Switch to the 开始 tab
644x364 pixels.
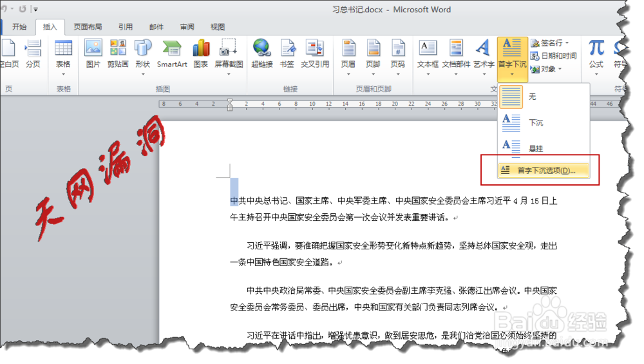[19, 27]
